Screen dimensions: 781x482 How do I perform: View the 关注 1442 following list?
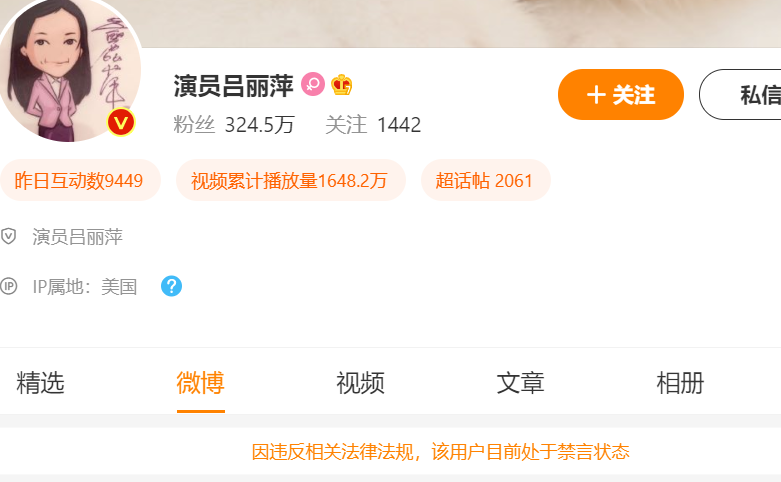tap(373, 124)
